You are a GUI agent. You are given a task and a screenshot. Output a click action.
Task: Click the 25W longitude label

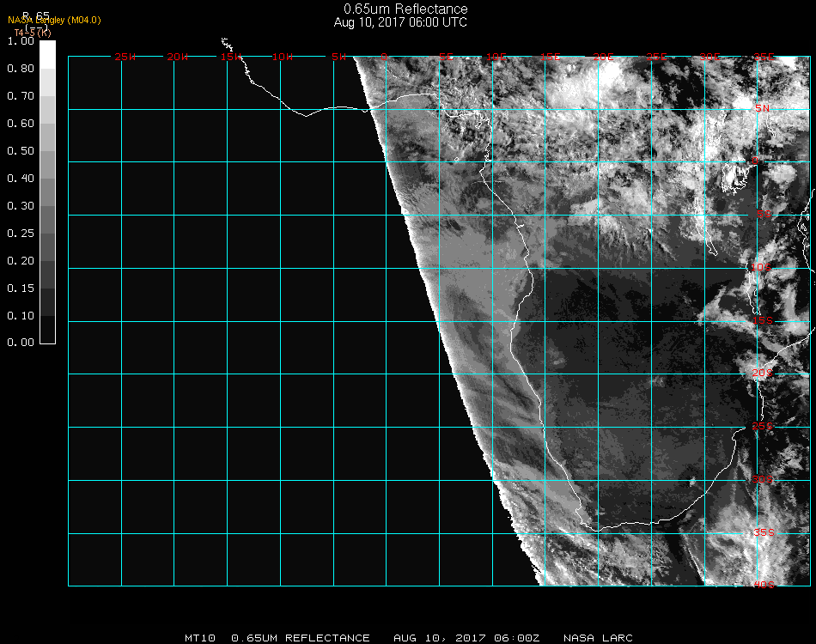coord(125,57)
